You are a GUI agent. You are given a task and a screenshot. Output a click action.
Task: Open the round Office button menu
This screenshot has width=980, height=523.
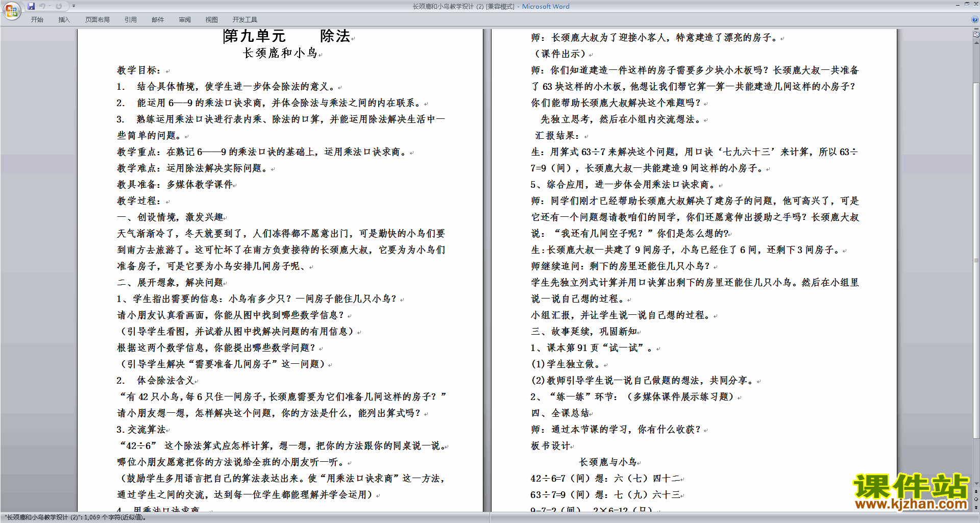(11, 10)
